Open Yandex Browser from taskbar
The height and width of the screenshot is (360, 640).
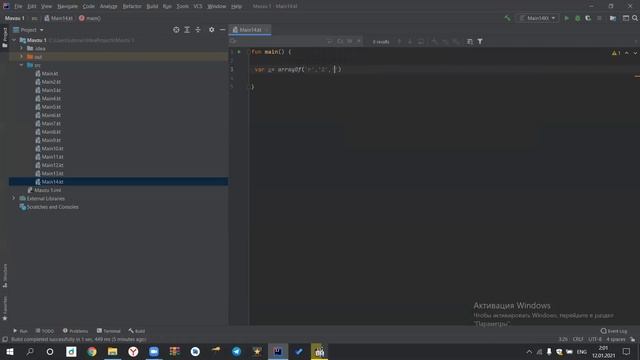pyautogui.click(x=133, y=351)
